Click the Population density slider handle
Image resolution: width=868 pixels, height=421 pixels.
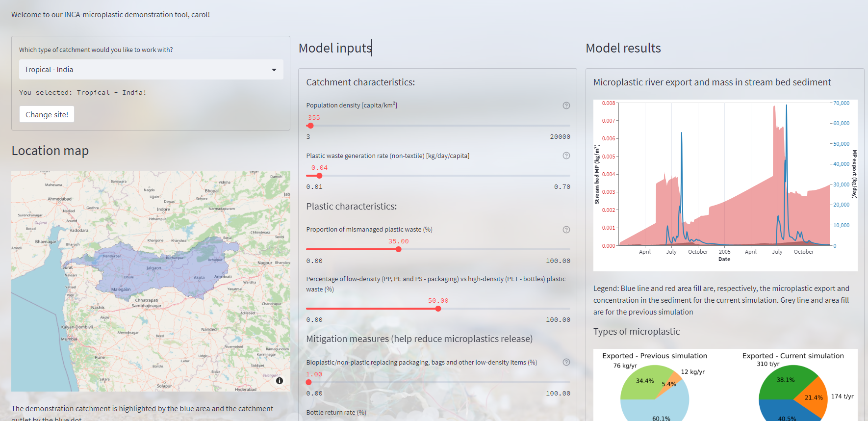310,126
